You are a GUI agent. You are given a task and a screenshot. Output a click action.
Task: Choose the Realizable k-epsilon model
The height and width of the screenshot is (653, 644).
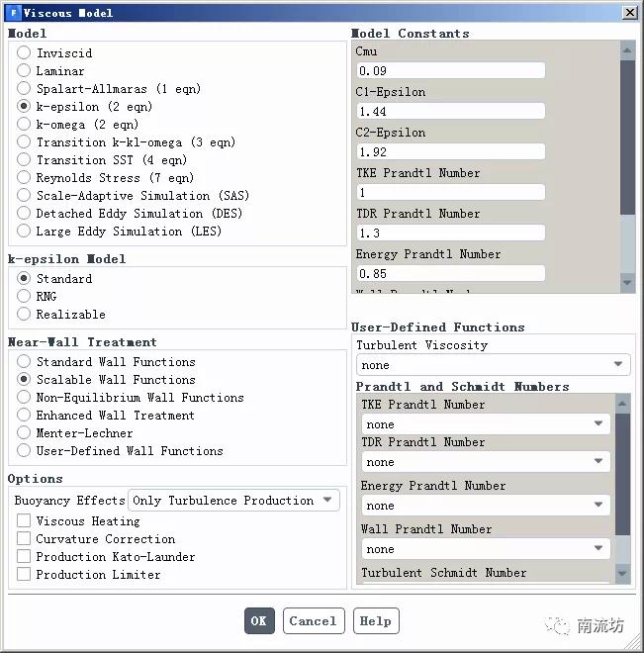point(24,314)
